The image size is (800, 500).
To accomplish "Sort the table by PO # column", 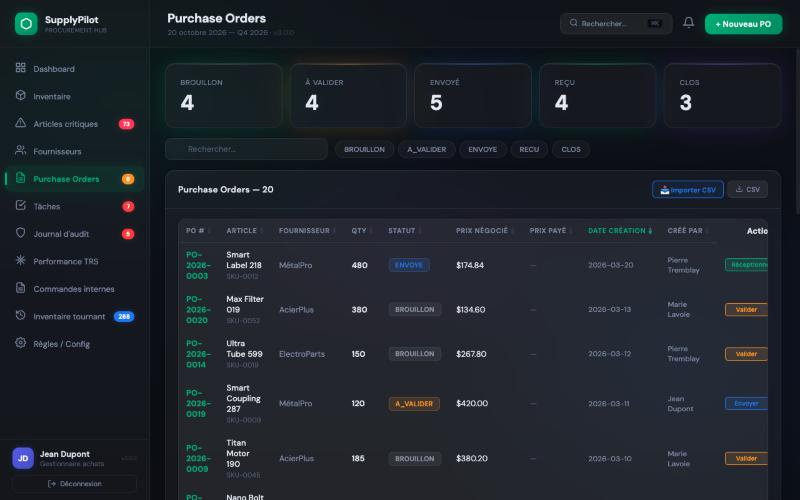I will pos(198,231).
